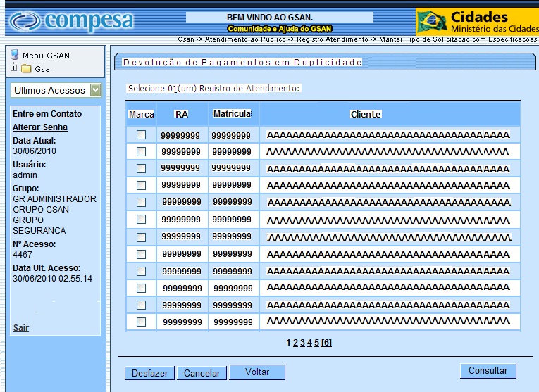Click the GR ADMINISTRADOR group text
The width and height of the screenshot is (539, 392).
tap(55, 199)
